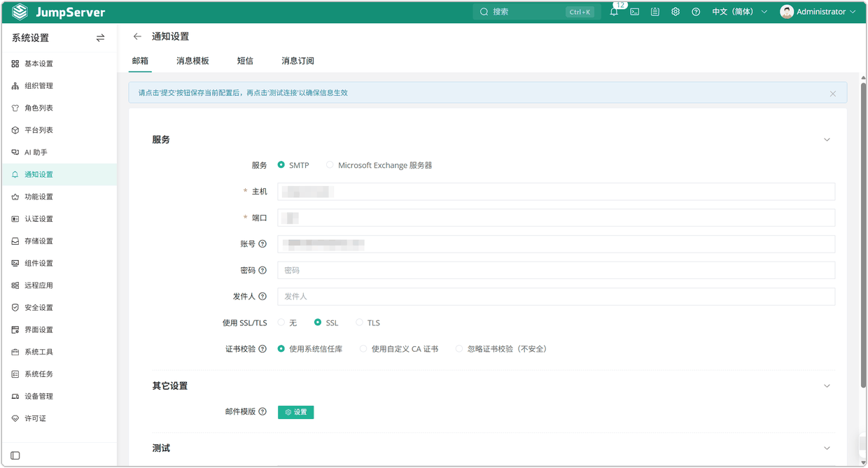
Task: Click the back arrow beside 通知设置
Action: tap(137, 36)
